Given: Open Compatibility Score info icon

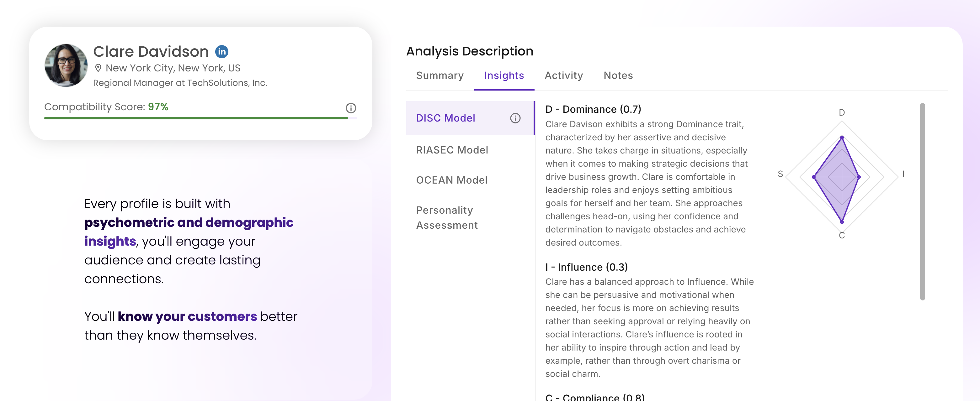Looking at the screenshot, I should click(x=350, y=108).
